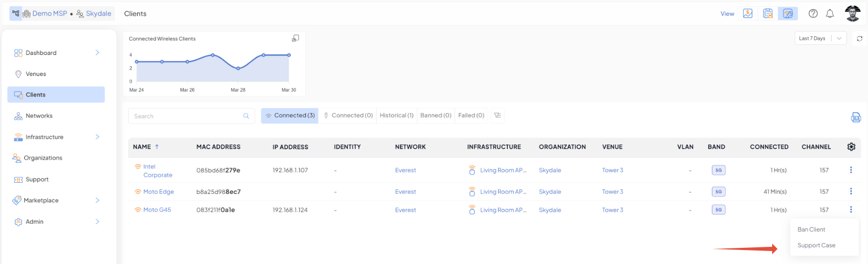Open Skydale organization in Intel Corporate row
This screenshot has width=868, height=264.
(550, 170)
